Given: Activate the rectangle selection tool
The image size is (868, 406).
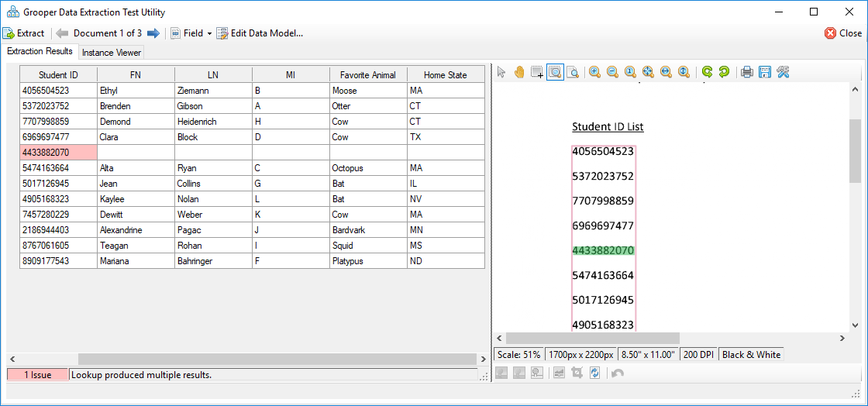Looking at the screenshot, I should pyautogui.click(x=536, y=72).
